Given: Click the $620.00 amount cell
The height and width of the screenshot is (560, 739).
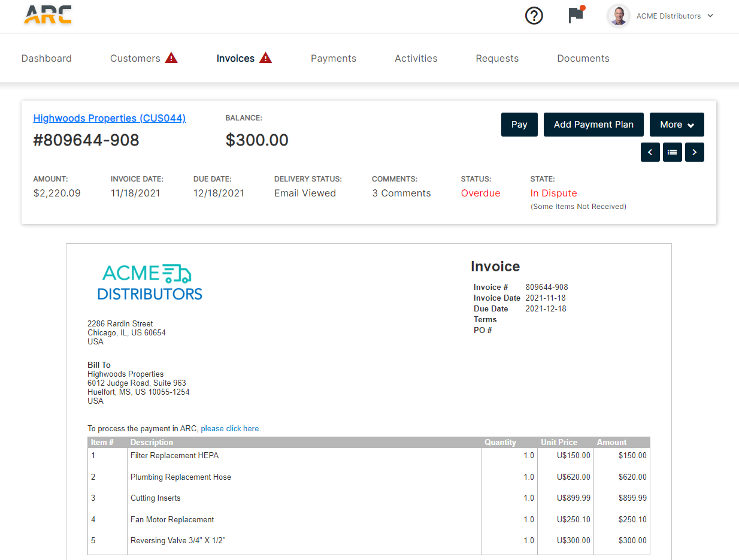Looking at the screenshot, I should [632, 477].
